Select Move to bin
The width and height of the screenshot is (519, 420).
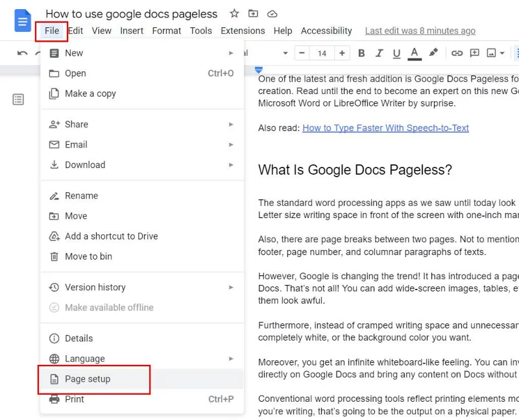(x=141, y=256)
